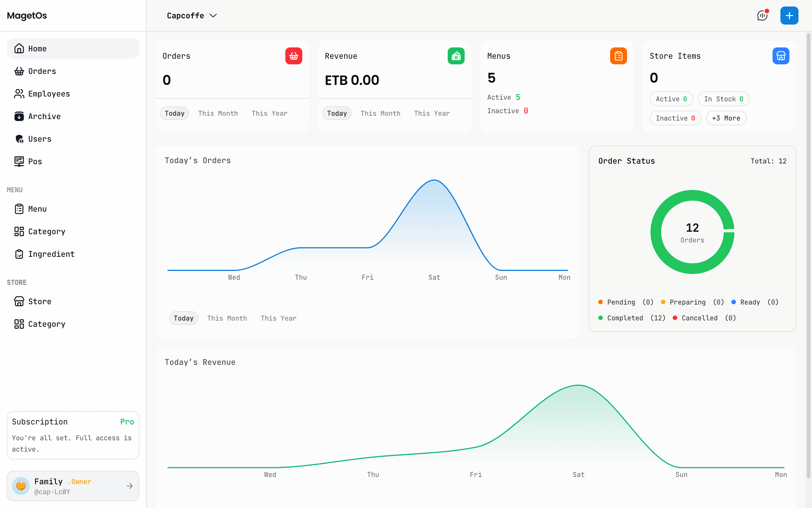The height and width of the screenshot is (508, 812).
Task: Open the Home menu item label
Action: [37, 48]
